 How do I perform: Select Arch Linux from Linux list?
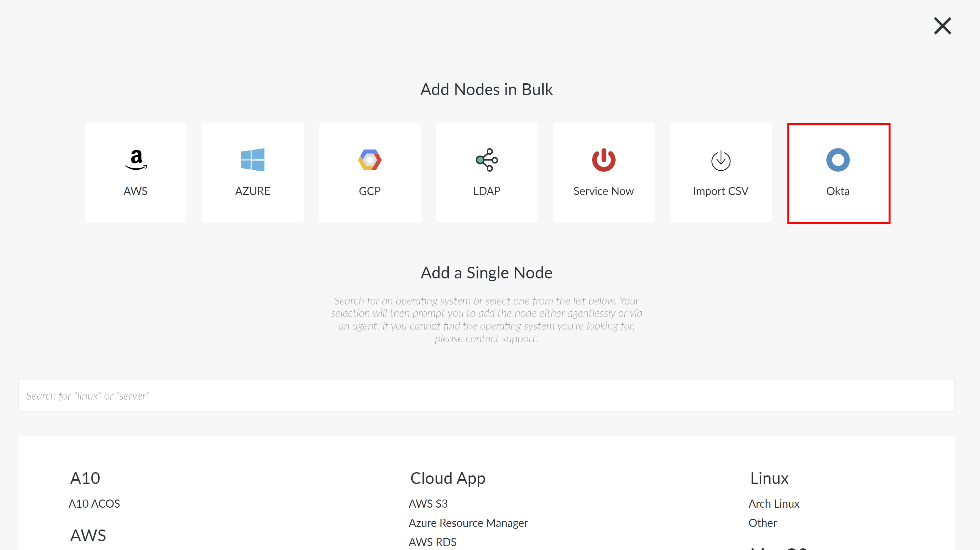[774, 503]
